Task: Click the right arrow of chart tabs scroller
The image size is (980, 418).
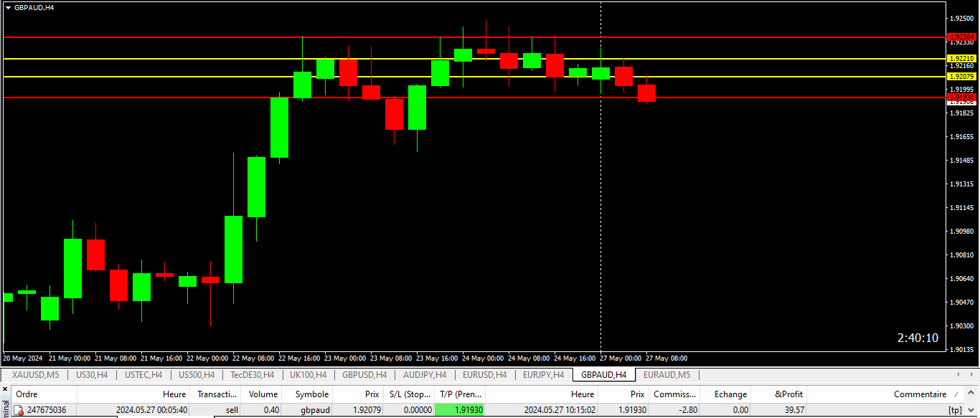Action: [971, 374]
